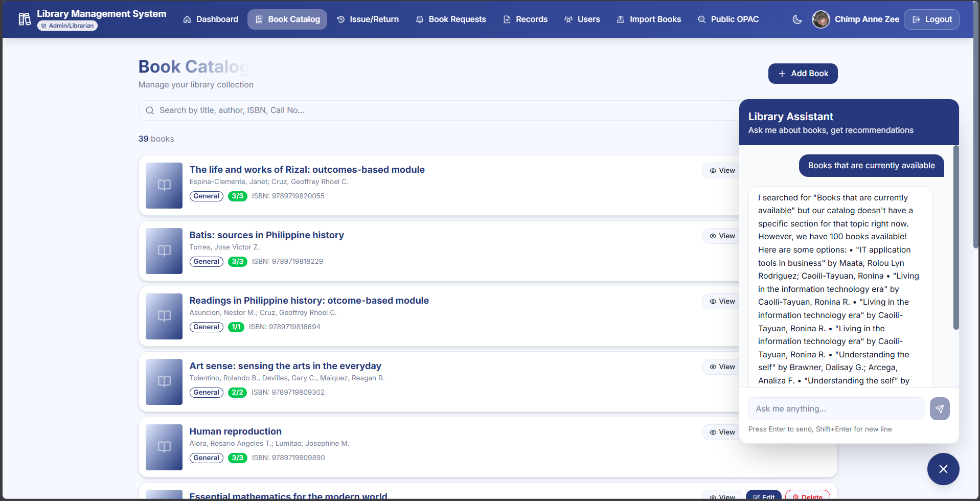This screenshot has width=980, height=501.
Task: View The life and works of Rizal
Action: click(x=722, y=171)
